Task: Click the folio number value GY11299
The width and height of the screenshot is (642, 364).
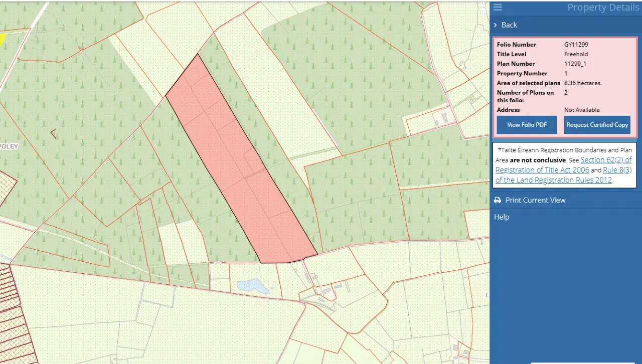Action: 573,45
